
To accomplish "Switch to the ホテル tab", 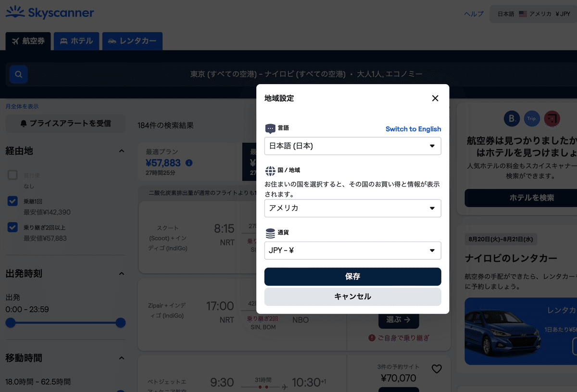I will 76,41.
